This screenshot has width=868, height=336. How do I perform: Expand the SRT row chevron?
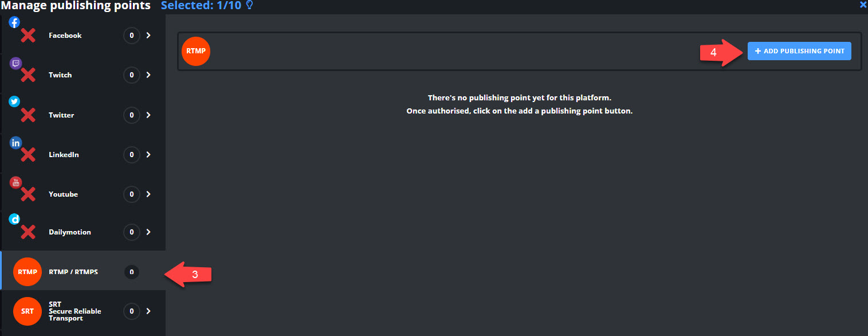coord(148,311)
